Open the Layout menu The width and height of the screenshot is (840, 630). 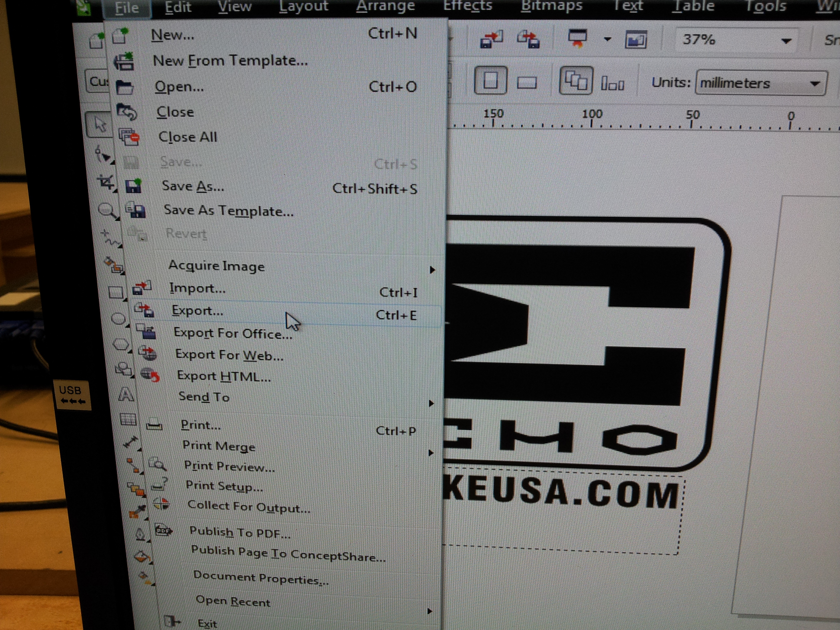coord(304,6)
